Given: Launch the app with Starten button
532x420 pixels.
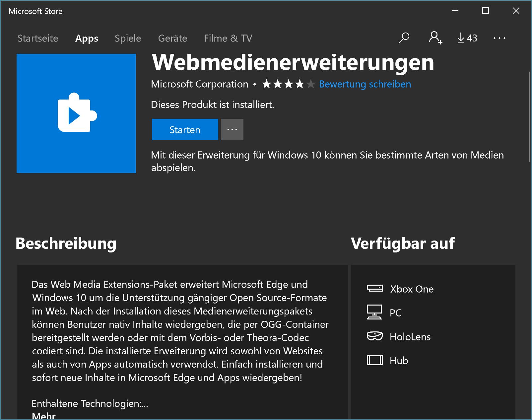Looking at the screenshot, I should (x=185, y=129).
